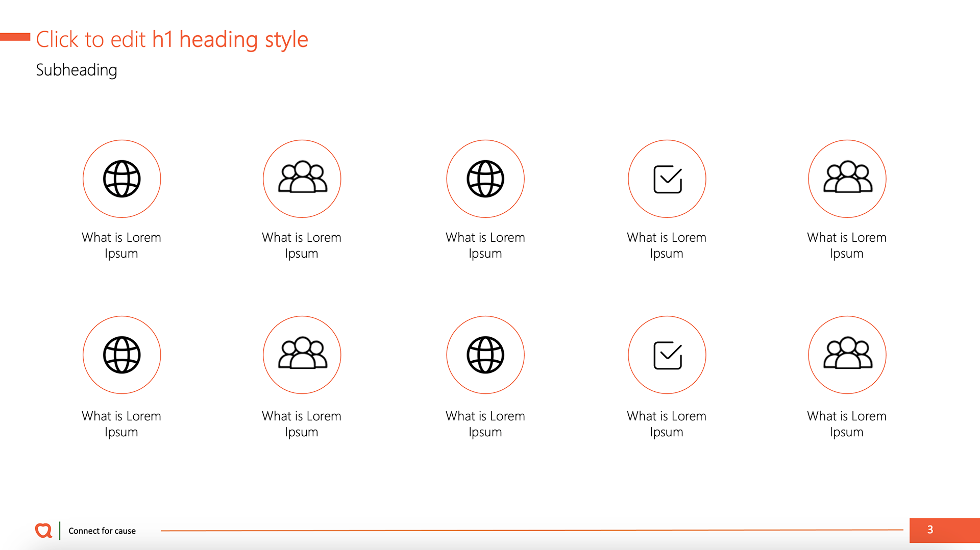Select the caption under the top-row checkmark icon
The width and height of the screenshot is (980, 550).
[x=667, y=245]
